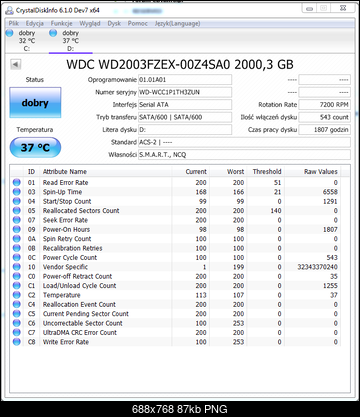Viewport: 360px width, 417px height.
Task: Click the Numer seryjny field
Action: point(185,92)
